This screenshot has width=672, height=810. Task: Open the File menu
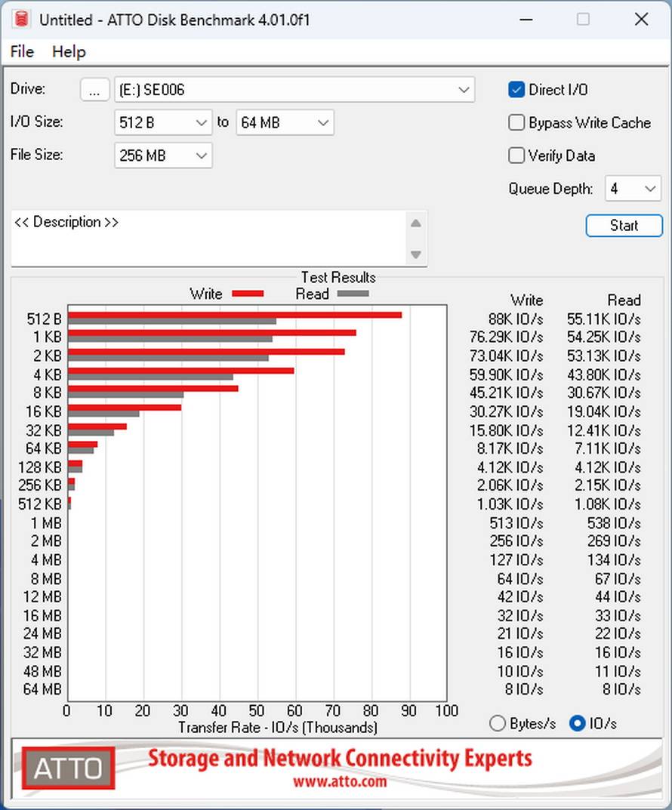click(22, 51)
